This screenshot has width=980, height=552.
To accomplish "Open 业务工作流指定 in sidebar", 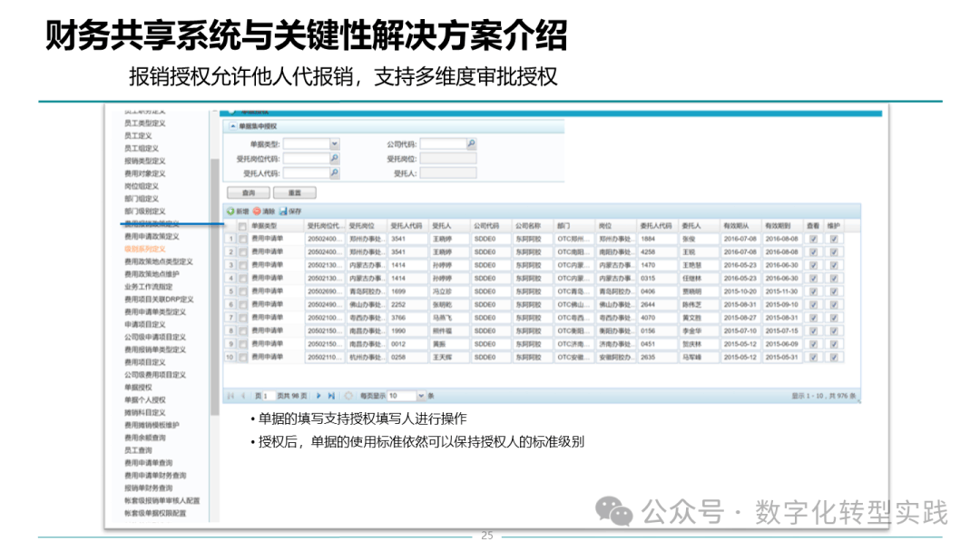I will click(148, 286).
